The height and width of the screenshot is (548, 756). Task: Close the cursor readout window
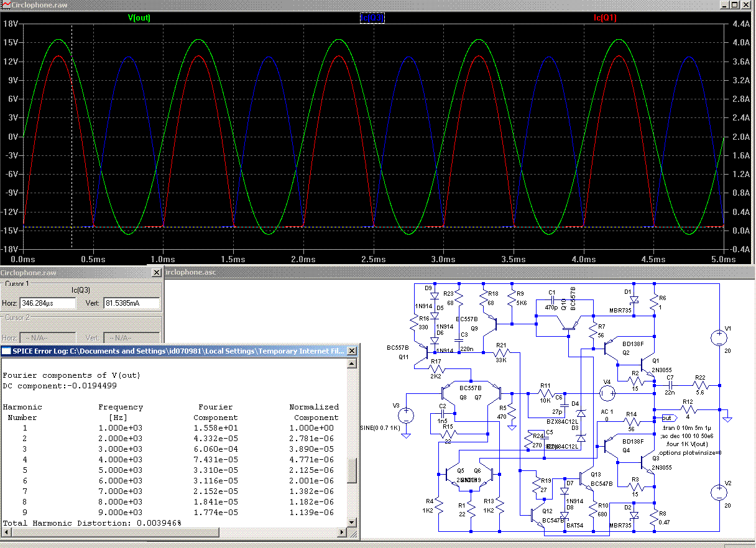[156, 273]
